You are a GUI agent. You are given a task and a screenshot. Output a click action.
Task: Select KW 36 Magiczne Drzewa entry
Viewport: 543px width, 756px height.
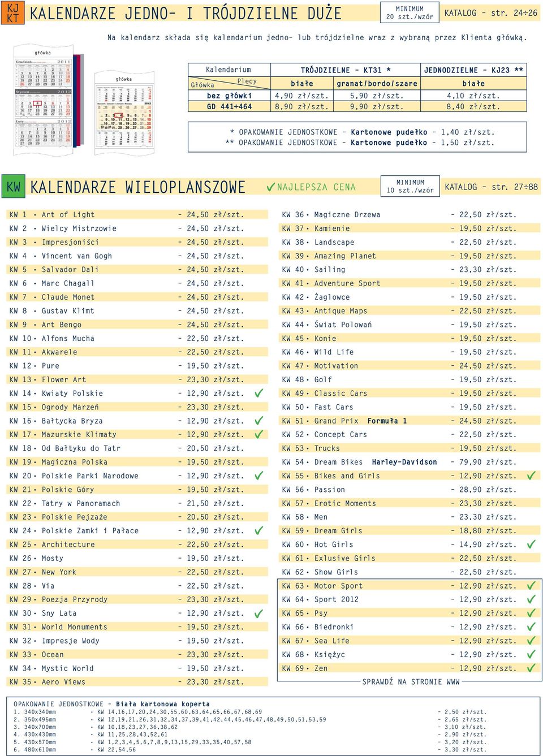(410, 214)
